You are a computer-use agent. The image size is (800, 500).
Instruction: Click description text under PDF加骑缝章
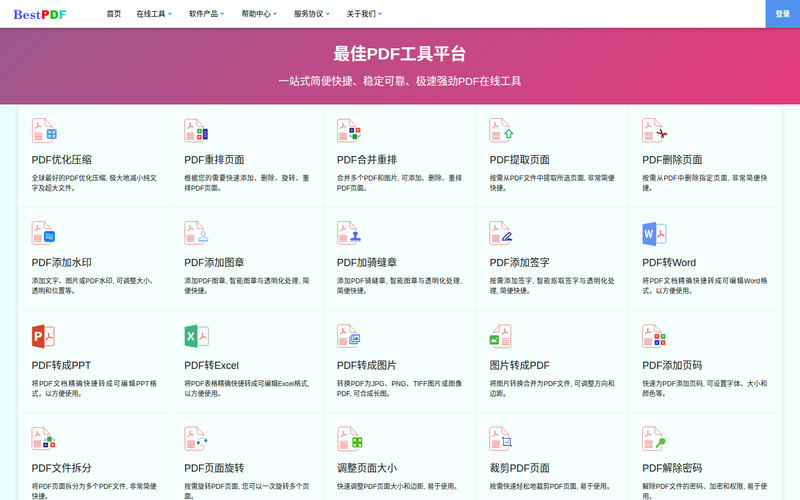399,286
